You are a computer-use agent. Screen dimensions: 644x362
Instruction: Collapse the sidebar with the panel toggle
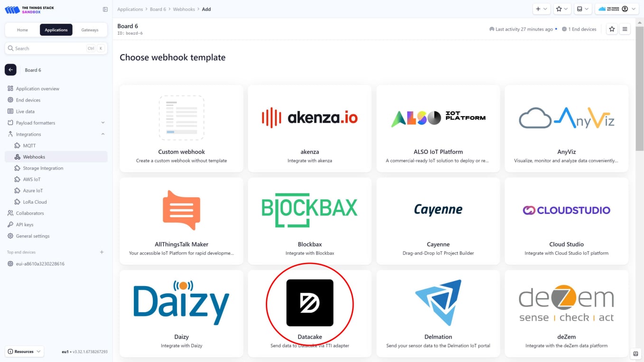[x=104, y=9]
